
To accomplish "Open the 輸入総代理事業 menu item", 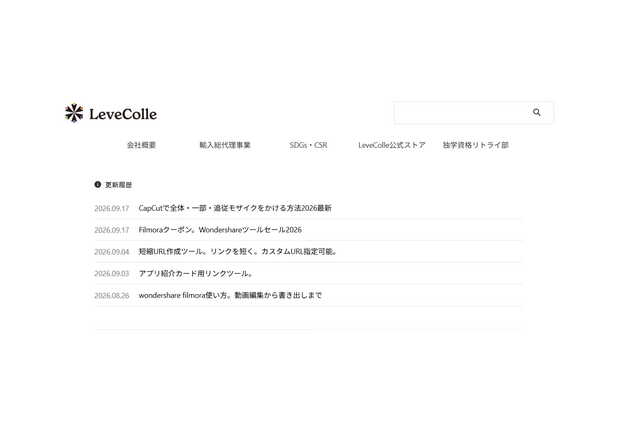I will (x=225, y=145).
